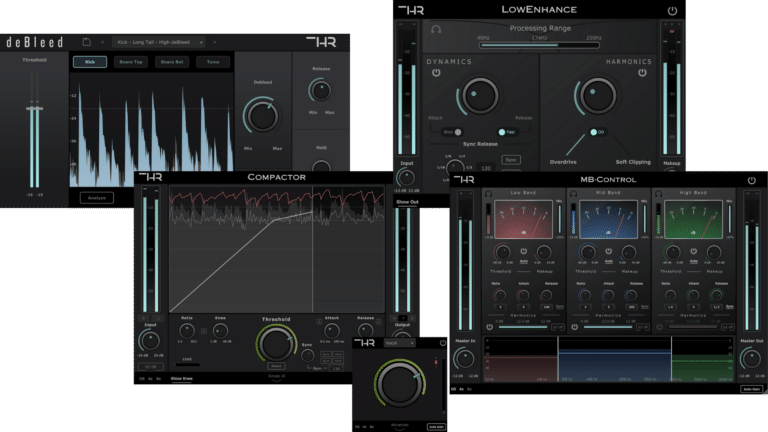Select the Kick tab in deBleed
Viewport: 768px width, 432px height.
pos(90,62)
